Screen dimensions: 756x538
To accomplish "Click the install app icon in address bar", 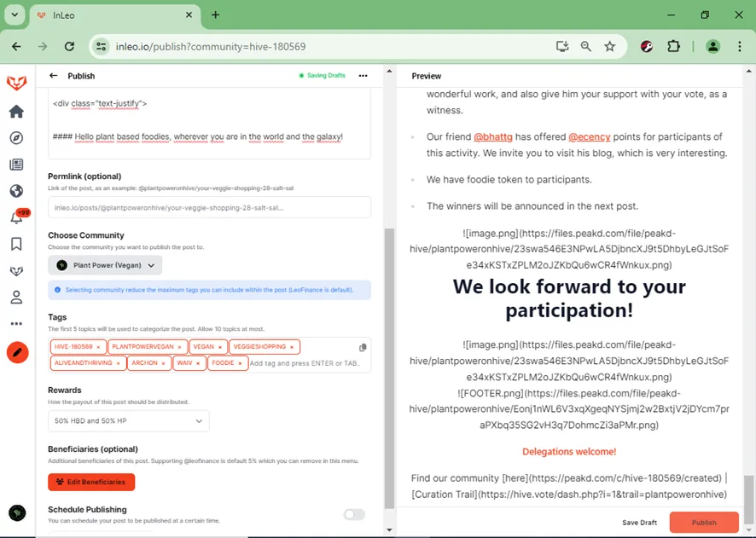I will click(562, 46).
